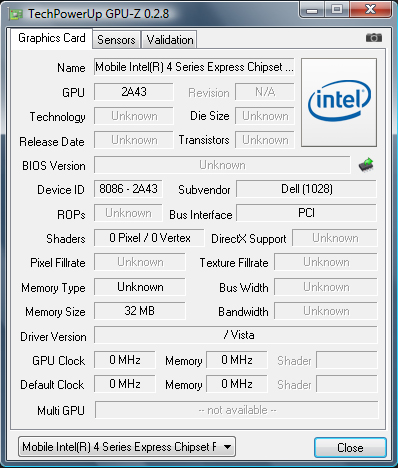398x468 pixels.
Task: Switch to the Sensors tab
Action: [x=116, y=40]
